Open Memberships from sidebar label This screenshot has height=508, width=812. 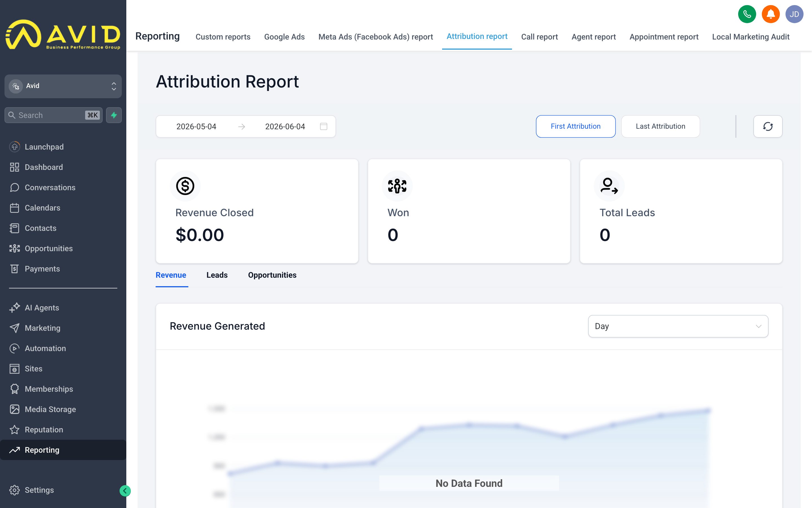49,389
